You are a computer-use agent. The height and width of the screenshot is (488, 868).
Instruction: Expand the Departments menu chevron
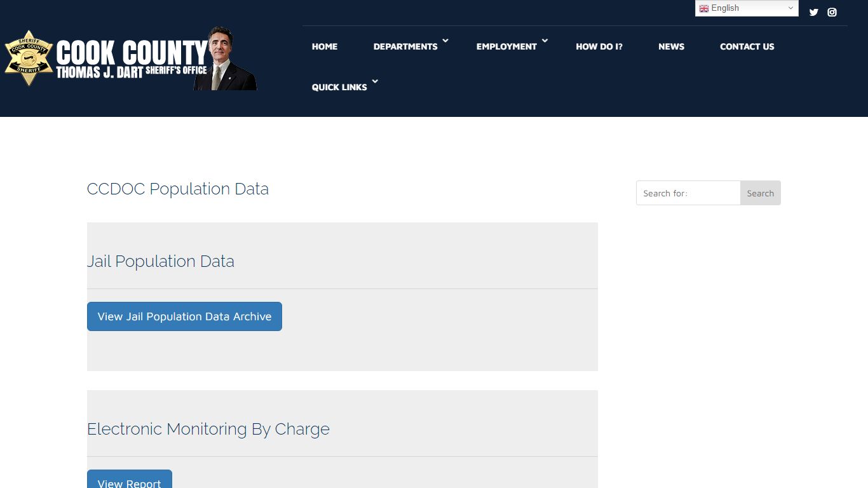click(445, 41)
